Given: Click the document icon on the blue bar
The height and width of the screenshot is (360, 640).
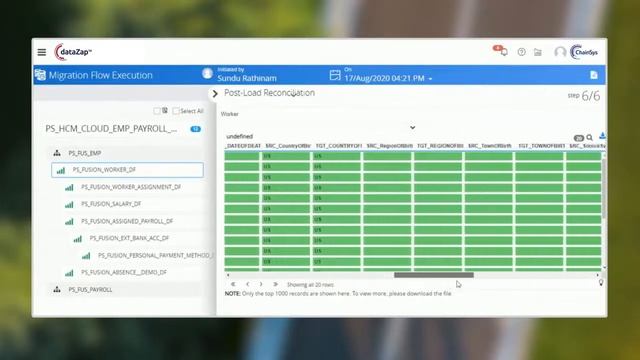Looking at the screenshot, I should point(593,75).
